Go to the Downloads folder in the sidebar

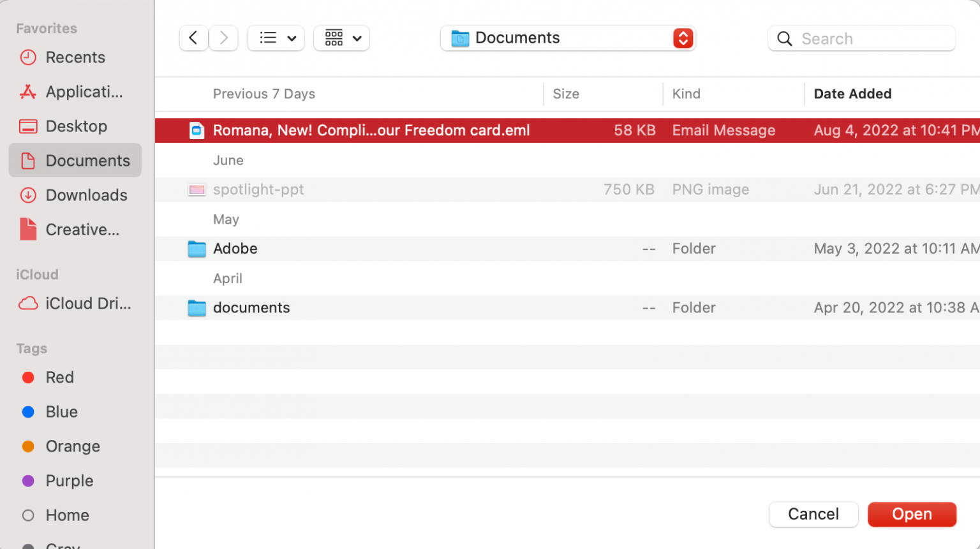(x=86, y=195)
